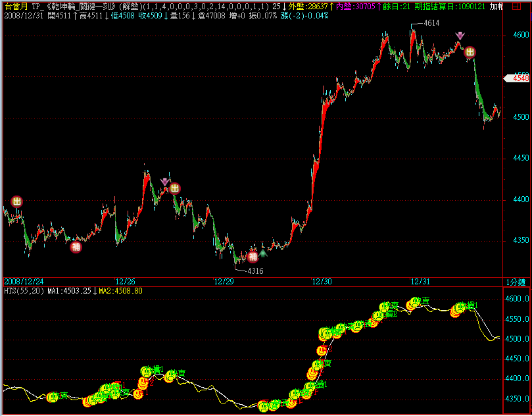Click the 快賣 smiley midway up the steep rise
This screenshot has height=416, width=532.
317,365
